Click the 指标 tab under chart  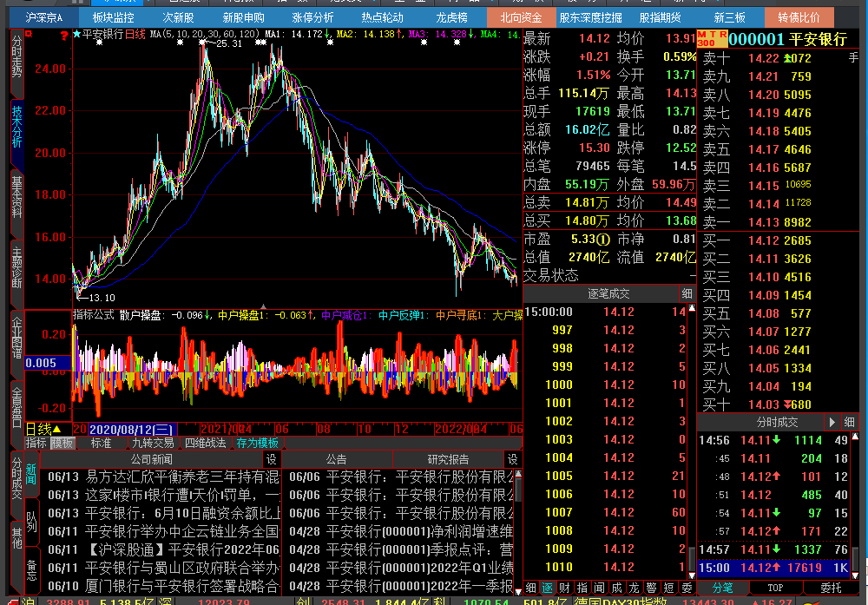tap(36, 443)
